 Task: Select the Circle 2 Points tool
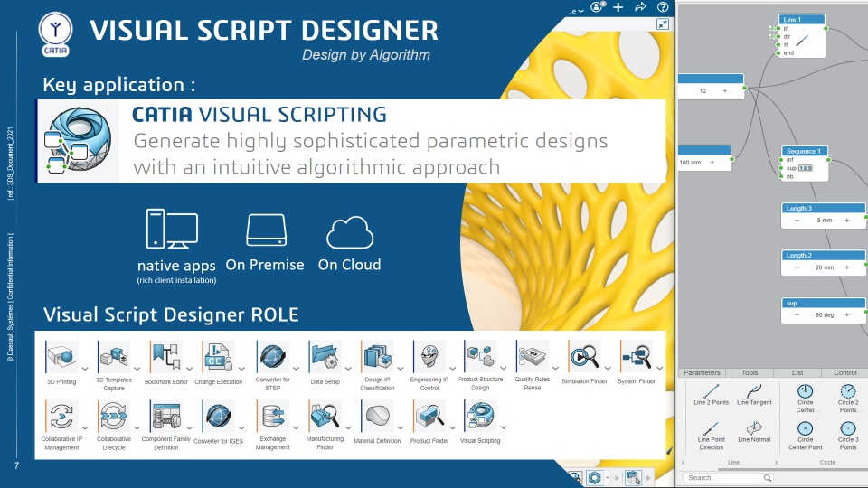click(x=847, y=399)
